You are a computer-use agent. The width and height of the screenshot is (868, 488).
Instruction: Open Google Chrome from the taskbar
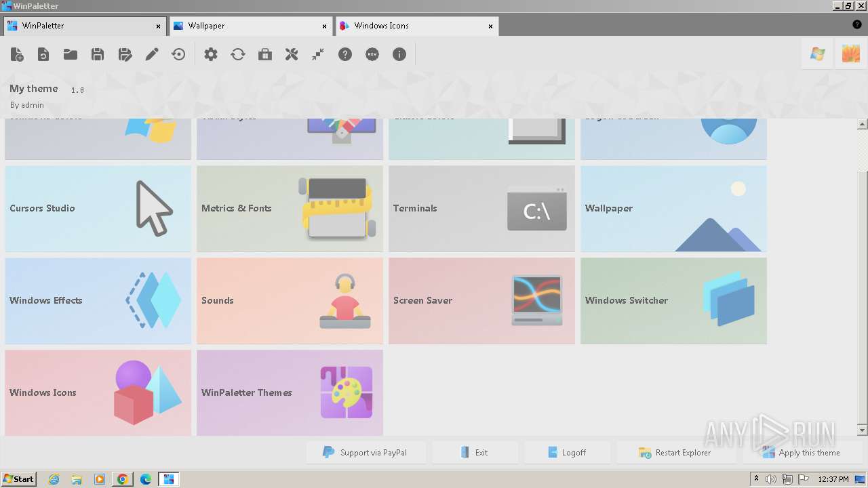click(123, 479)
